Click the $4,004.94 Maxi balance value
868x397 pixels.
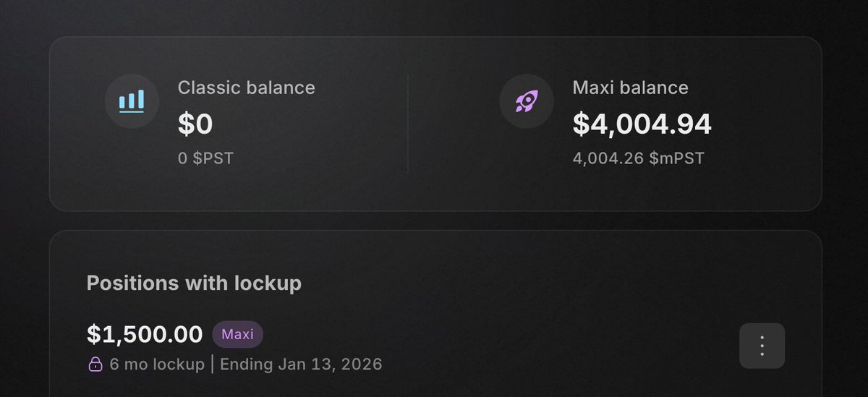(642, 124)
